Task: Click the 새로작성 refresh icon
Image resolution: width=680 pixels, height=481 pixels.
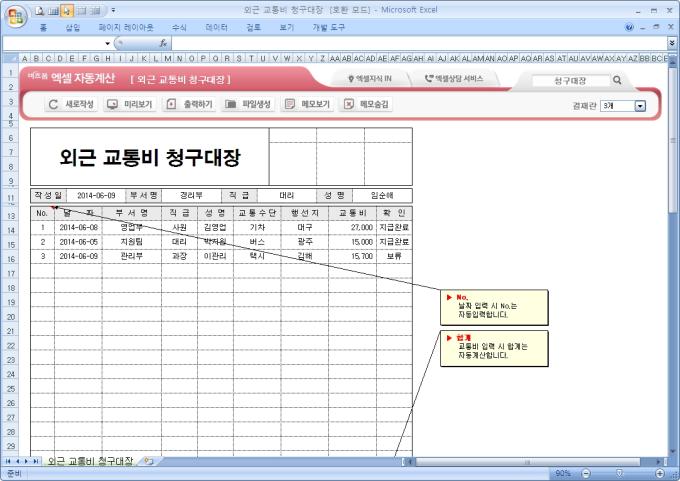Action: [53, 104]
